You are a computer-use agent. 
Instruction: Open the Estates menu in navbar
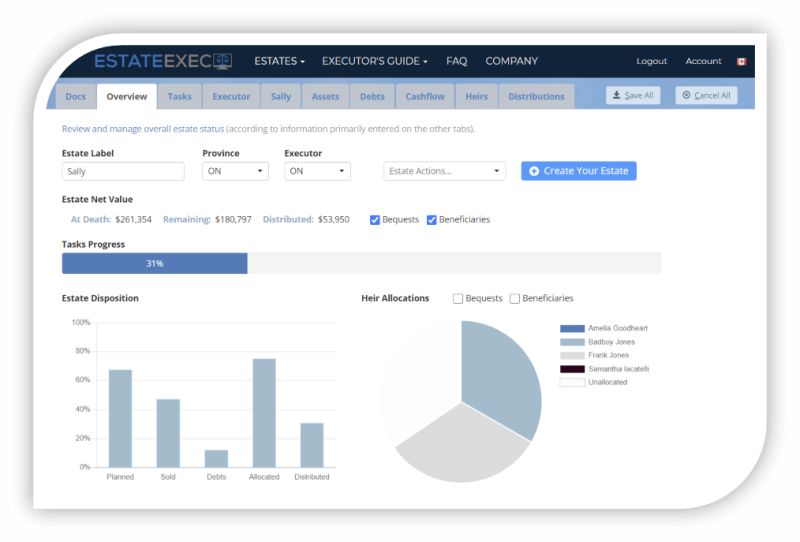[279, 61]
